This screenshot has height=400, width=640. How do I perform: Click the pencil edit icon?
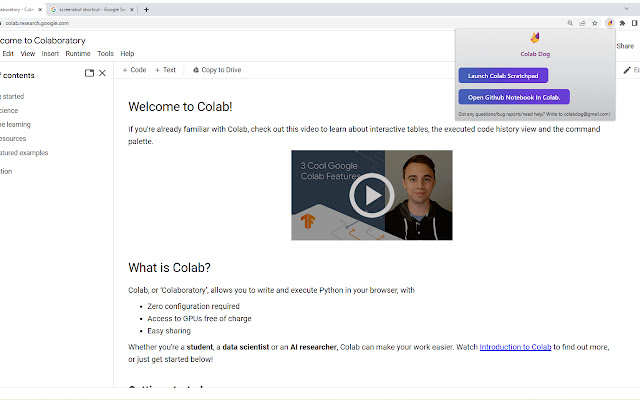pyautogui.click(x=627, y=70)
